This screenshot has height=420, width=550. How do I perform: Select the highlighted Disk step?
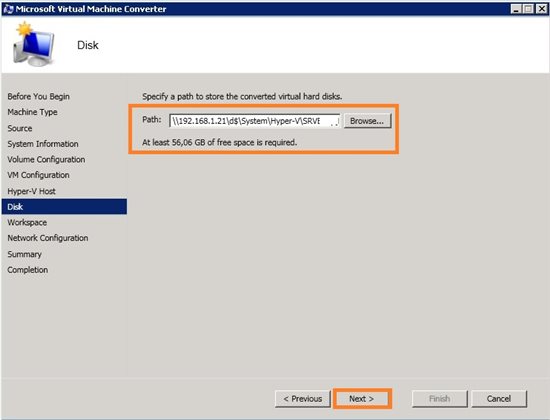(x=64, y=207)
